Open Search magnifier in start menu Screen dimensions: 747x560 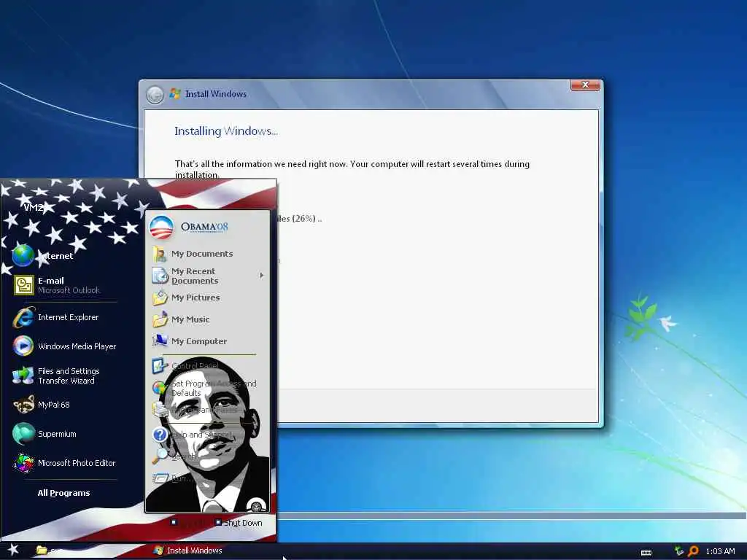pyautogui.click(x=160, y=456)
